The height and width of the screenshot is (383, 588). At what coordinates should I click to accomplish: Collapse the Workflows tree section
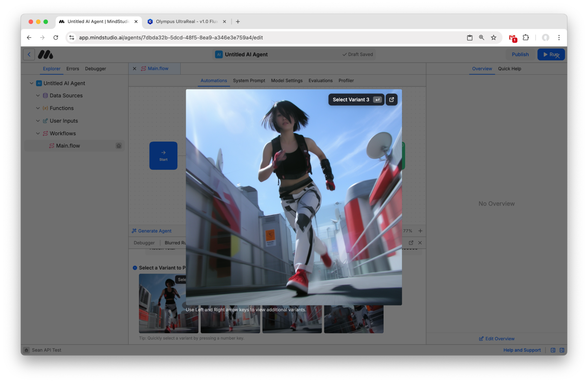[38, 133]
